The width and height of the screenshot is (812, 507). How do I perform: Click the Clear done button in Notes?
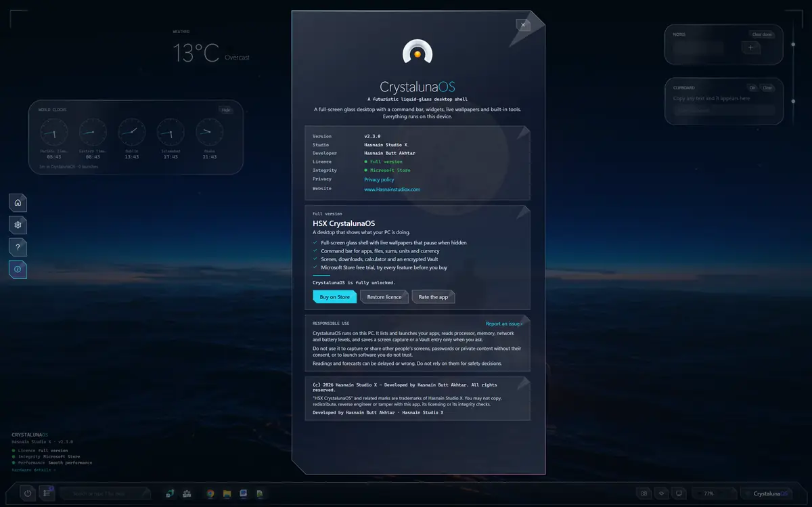coord(762,34)
